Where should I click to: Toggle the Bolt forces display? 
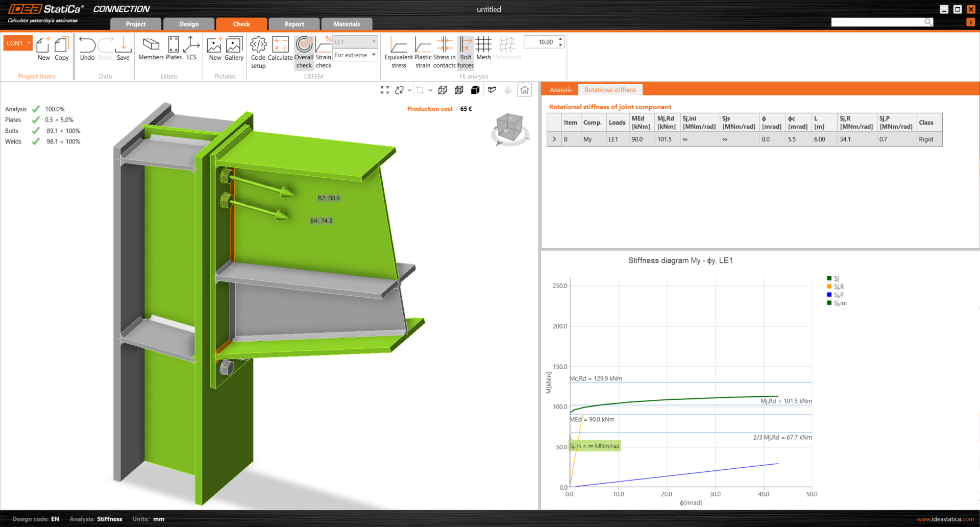(465, 52)
